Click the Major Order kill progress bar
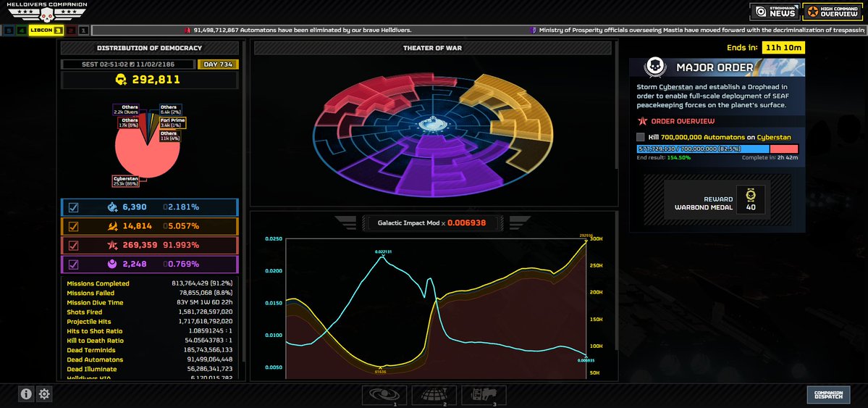This screenshot has width=868, height=408. (717, 149)
